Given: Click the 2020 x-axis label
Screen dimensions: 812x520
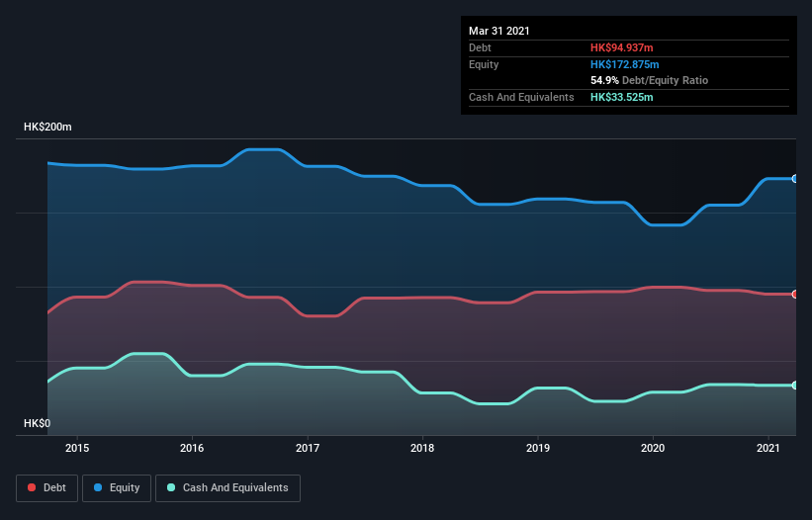Looking at the screenshot, I should coord(653,448).
